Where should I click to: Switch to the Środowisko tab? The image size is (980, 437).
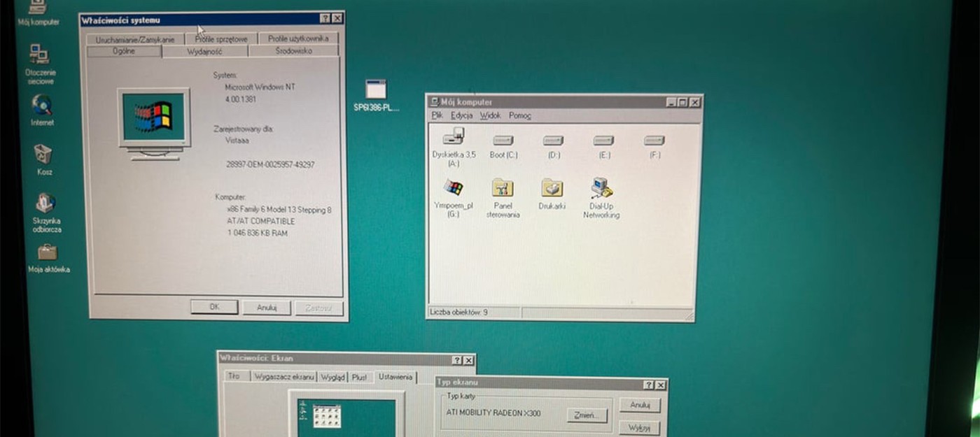click(293, 51)
